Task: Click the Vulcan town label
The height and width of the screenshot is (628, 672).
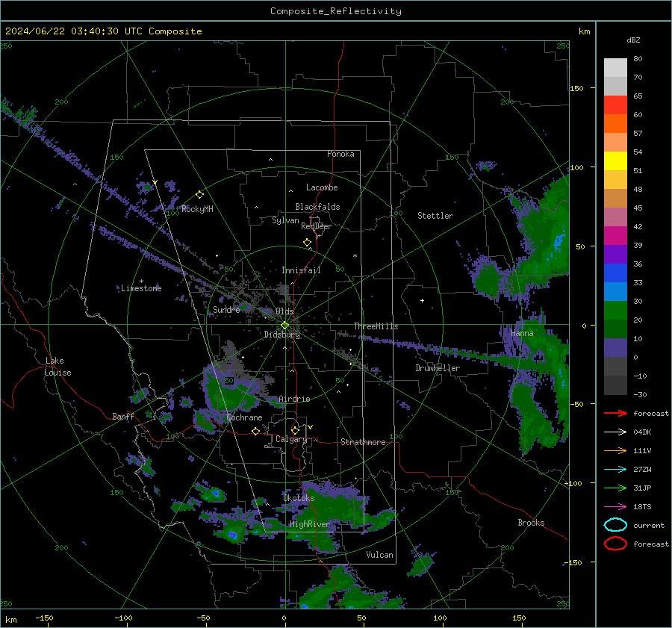Action: [x=379, y=555]
